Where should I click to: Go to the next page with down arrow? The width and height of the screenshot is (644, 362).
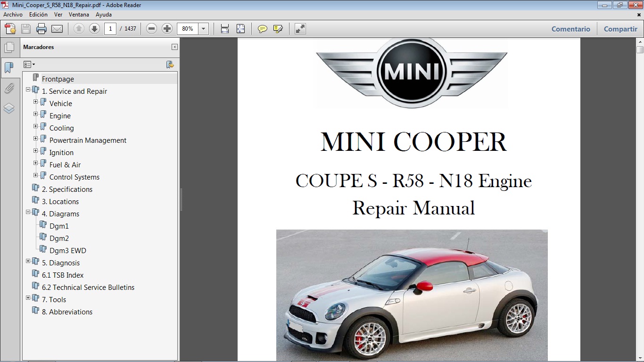(94, 29)
